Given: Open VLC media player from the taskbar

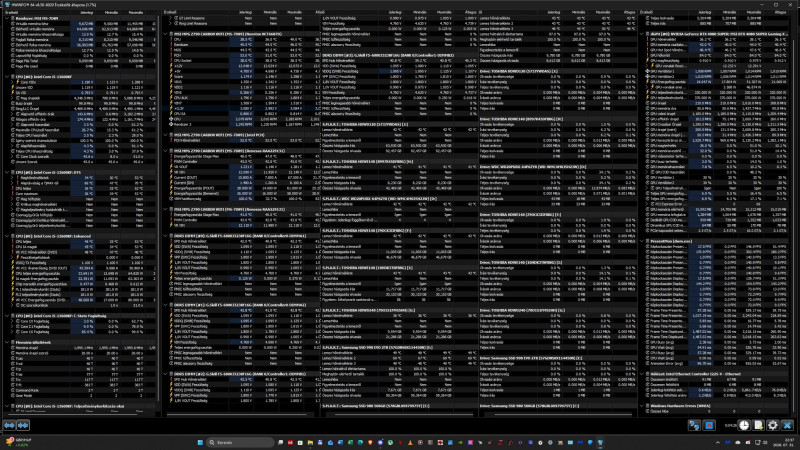Looking at the screenshot, I should [x=410, y=442].
